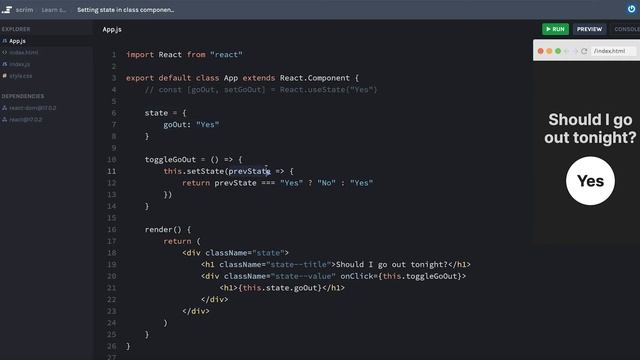
Task: Click the round 'Yes' button in the preview
Action: (590, 181)
